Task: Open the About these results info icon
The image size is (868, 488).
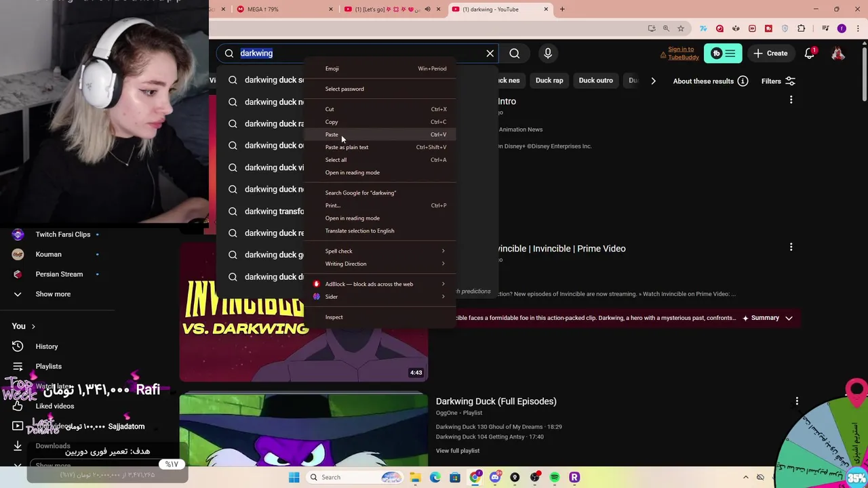Action: pyautogui.click(x=743, y=81)
